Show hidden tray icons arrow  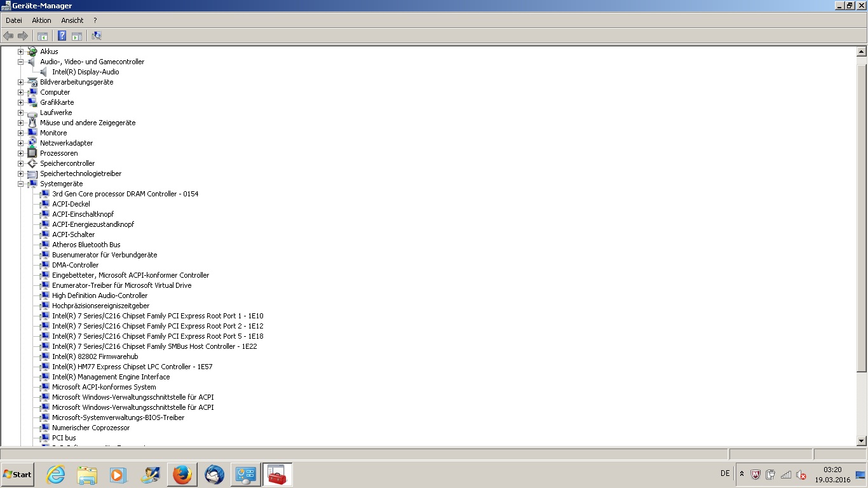tap(742, 474)
